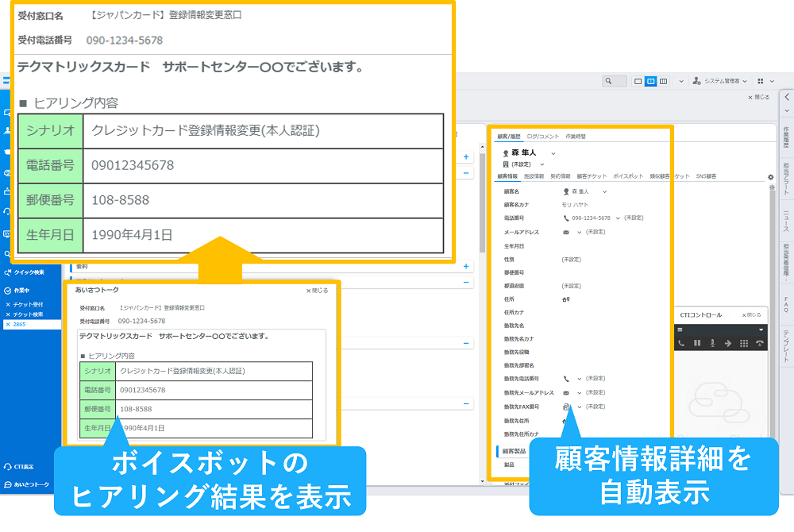794x532 pixels.
Task: Expand the dropdown next to 090-1234-5678
Action: coord(618,217)
